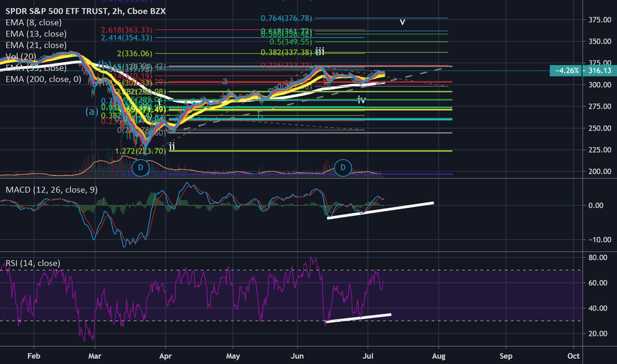The width and height of the screenshot is (617, 364).
Task: Select the RSI (14, close) legend
Action: [x=32, y=263]
